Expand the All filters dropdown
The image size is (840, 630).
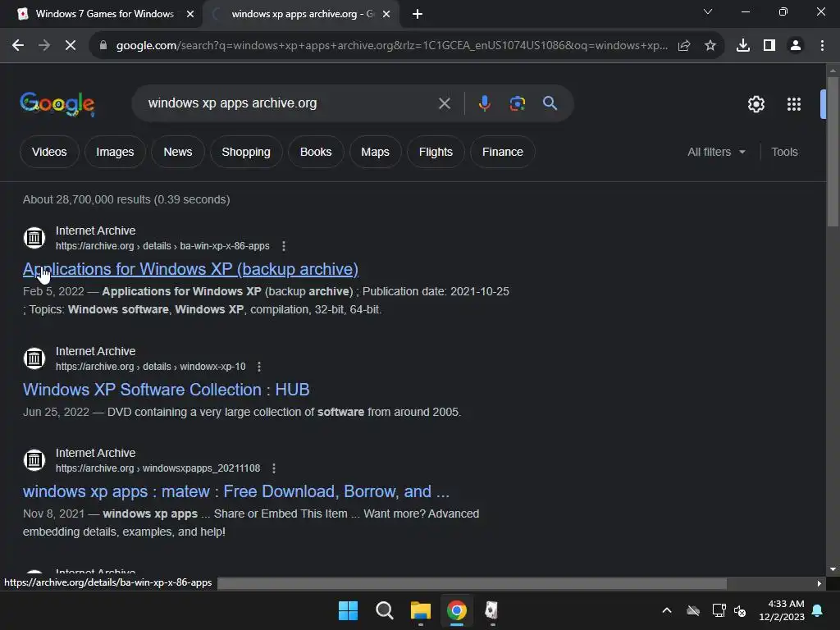click(716, 152)
